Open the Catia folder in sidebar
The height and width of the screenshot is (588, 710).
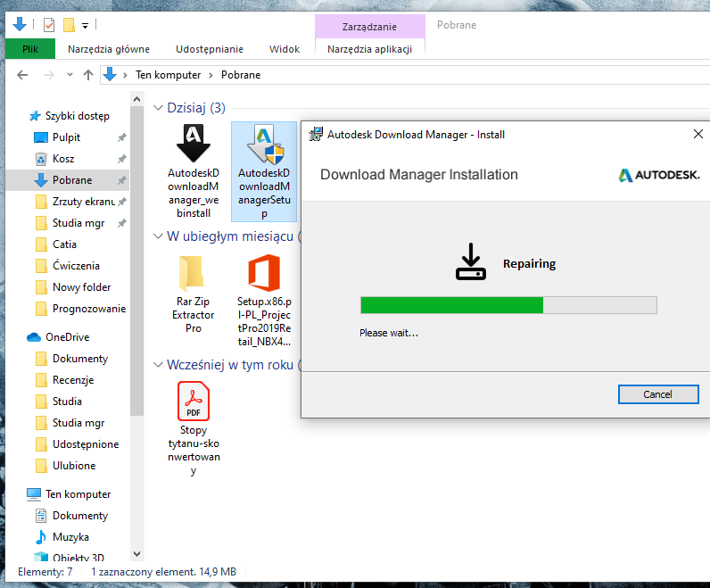64,244
